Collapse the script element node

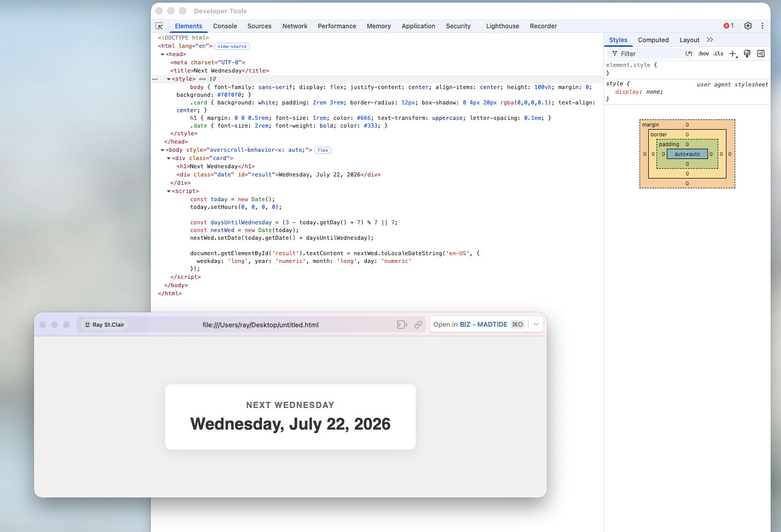pos(169,191)
